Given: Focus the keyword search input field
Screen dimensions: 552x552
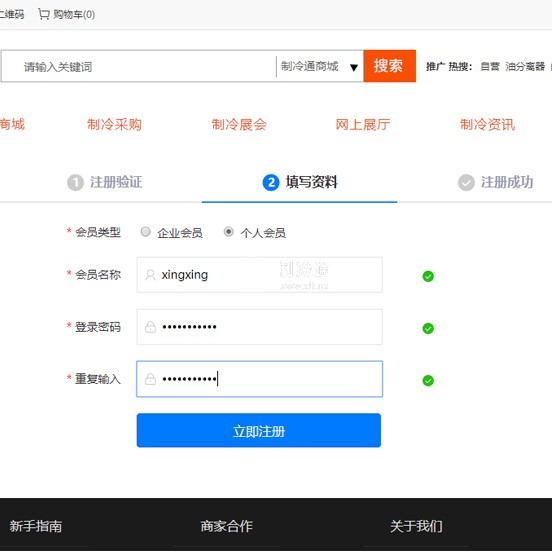Looking at the screenshot, I should pos(139,66).
